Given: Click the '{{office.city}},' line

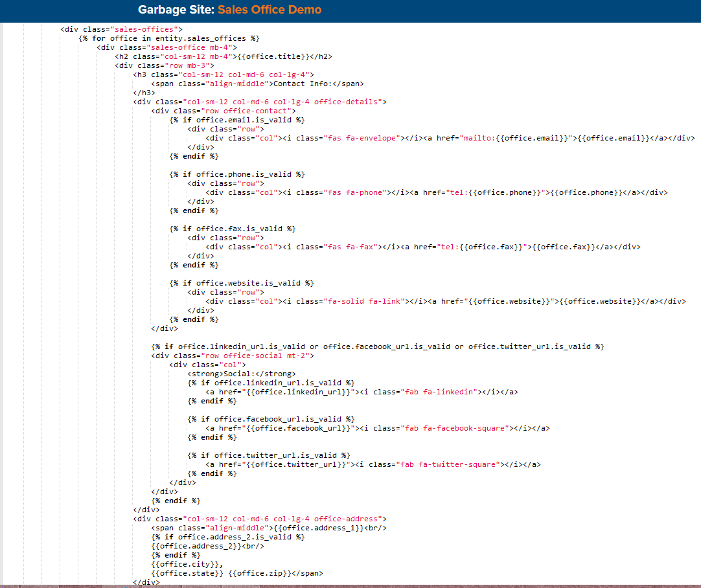Looking at the screenshot, I should coord(187,564).
